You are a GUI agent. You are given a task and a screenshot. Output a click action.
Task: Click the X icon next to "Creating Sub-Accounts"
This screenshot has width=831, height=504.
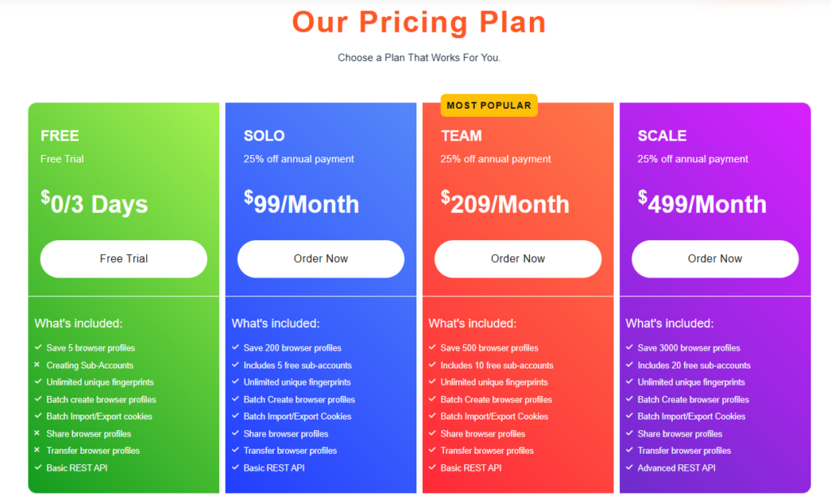coord(37,364)
